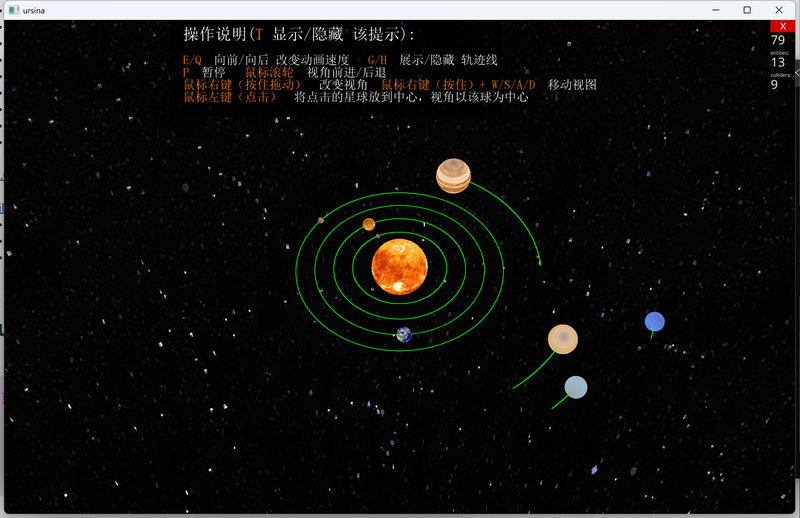
Task: Click tiny gray Mercury on innermost orbit
Action: point(378,236)
